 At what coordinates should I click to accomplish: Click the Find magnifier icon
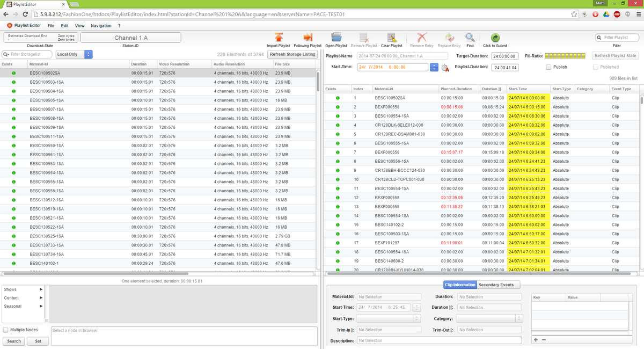(x=470, y=37)
